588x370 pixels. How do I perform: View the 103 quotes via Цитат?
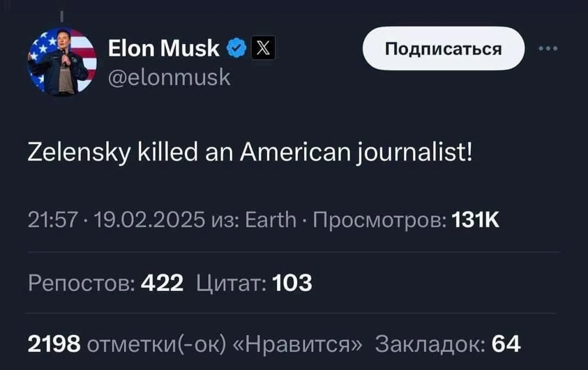(x=254, y=283)
